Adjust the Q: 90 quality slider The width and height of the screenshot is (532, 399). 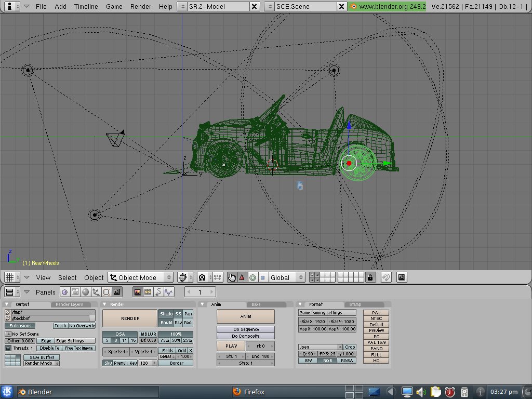tap(308, 354)
